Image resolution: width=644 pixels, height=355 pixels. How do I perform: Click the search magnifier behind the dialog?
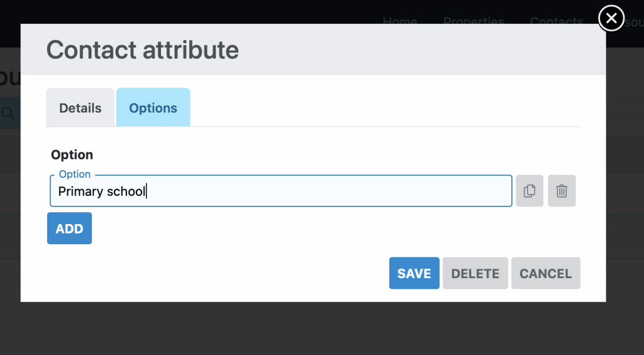pyautogui.click(x=8, y=113)
